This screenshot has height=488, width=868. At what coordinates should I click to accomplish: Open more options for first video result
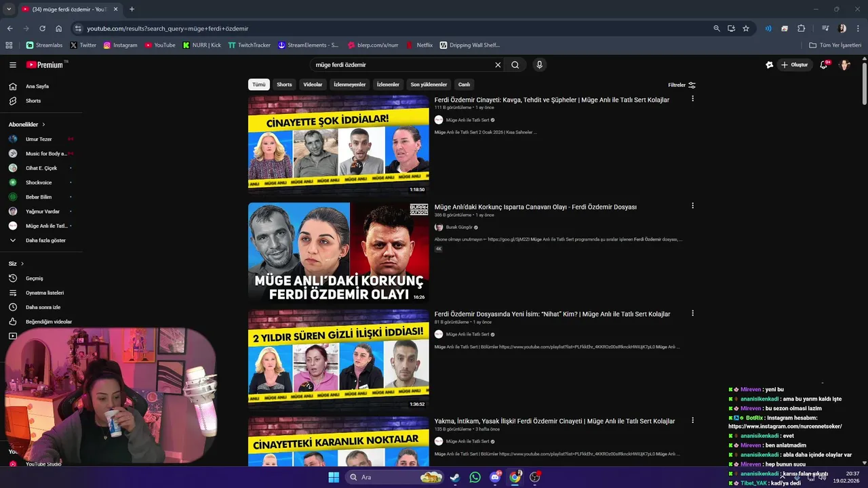click(692, 99)
